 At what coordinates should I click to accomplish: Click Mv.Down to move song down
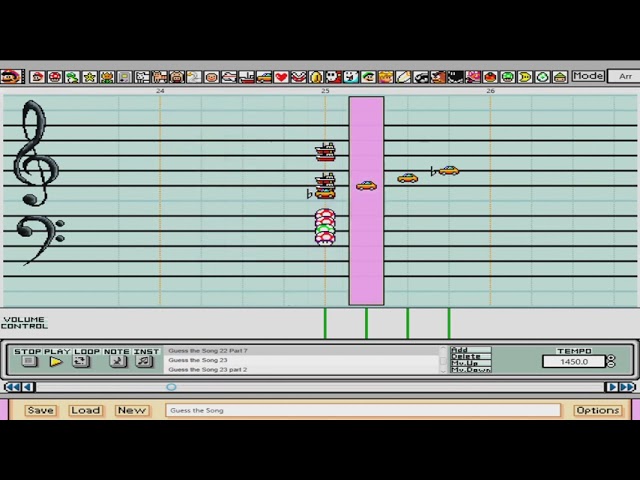[x=471, y=369]
